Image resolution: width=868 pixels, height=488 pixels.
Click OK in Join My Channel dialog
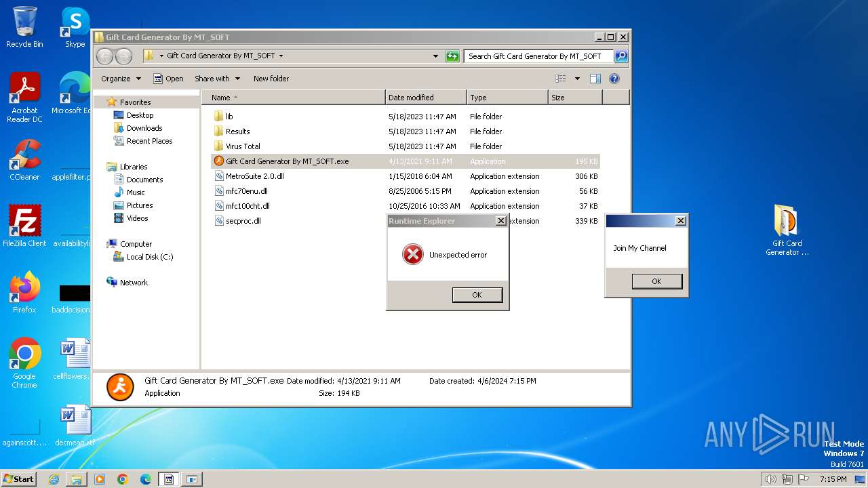pos(656,281)
